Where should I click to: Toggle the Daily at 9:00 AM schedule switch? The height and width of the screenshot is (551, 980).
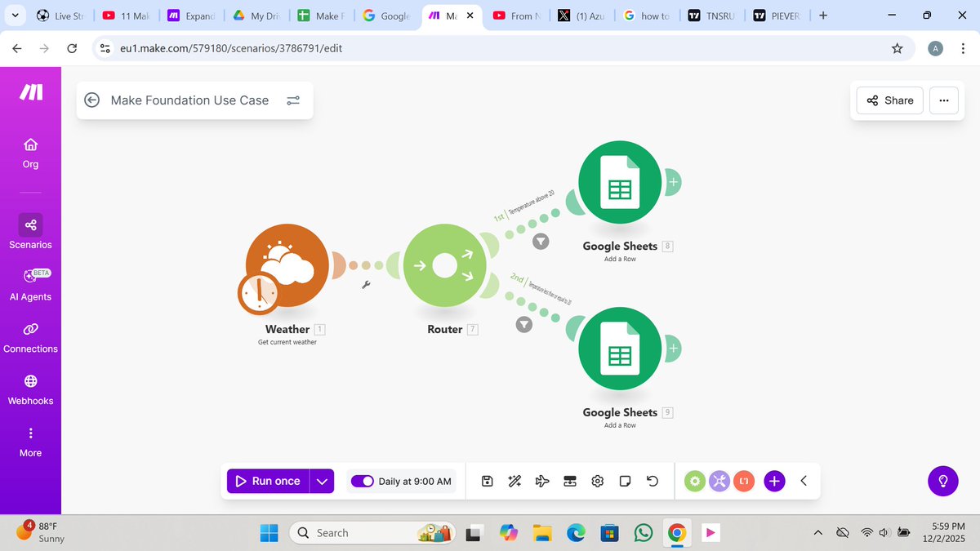tap(362, 481)
